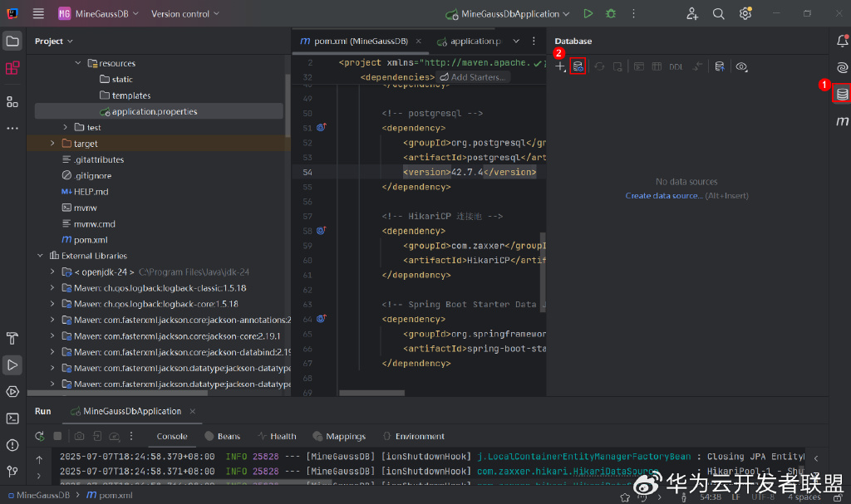Image resolution: width=851 pixels, height=504 pixels.
Task: Add a new data source with plus icon
Action: (560, 66)
